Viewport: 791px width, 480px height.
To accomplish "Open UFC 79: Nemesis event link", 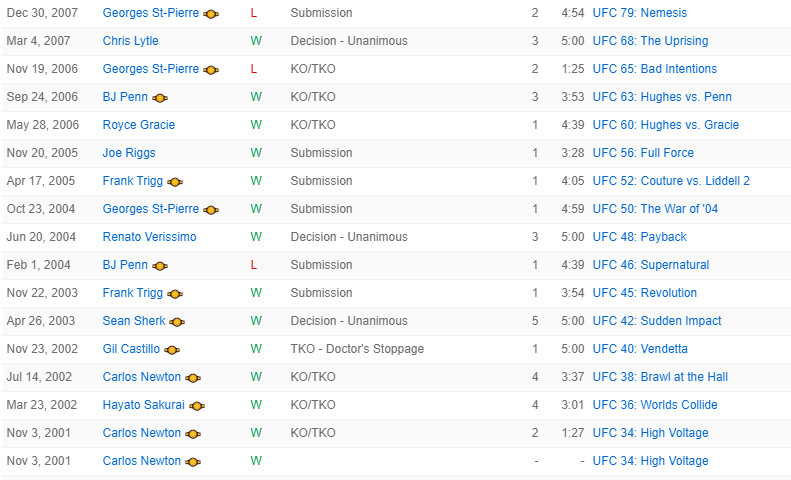I will coord(653,13).
